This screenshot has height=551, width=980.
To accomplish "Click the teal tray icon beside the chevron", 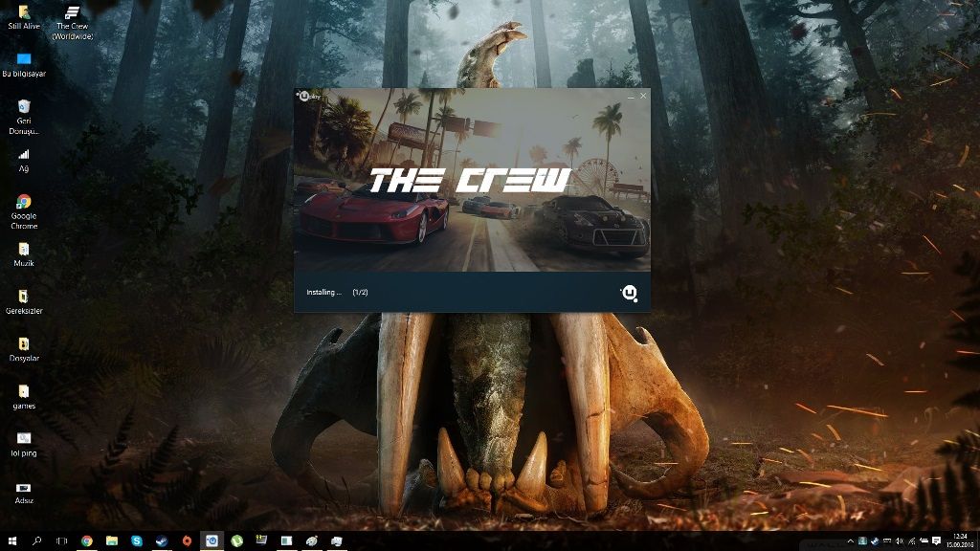I will [x=862, y=541].
